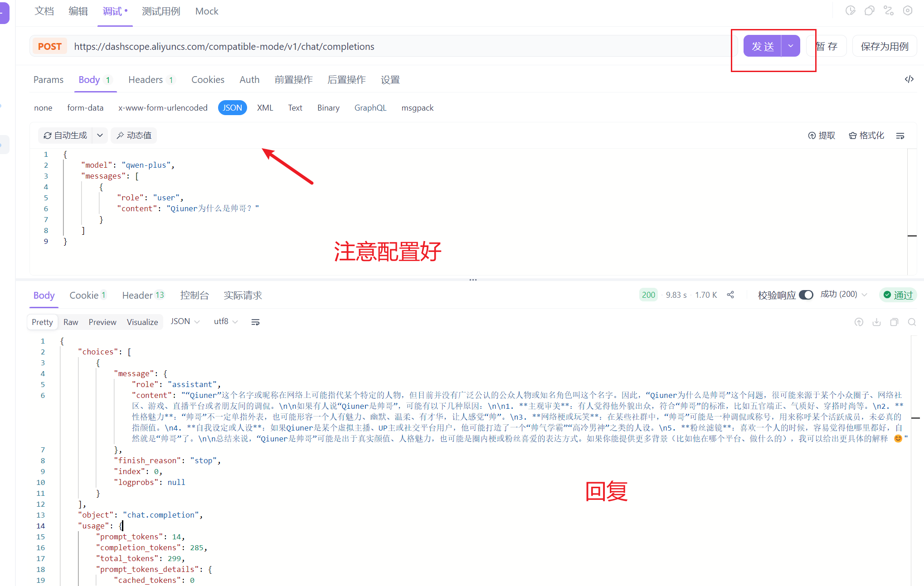Image resolution: width=924 pixels, height=586 pixels.
Task: Click the code snippet icon at right
Action: pyautogui.click(x=909, y=79)
